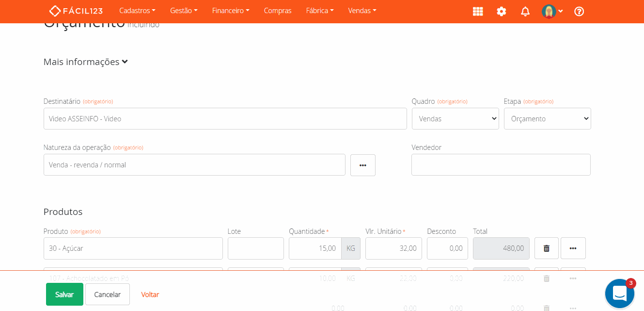Click the Fácil123 logo
The width and height of the screenshot is (644, 311).
coord(76,11)
